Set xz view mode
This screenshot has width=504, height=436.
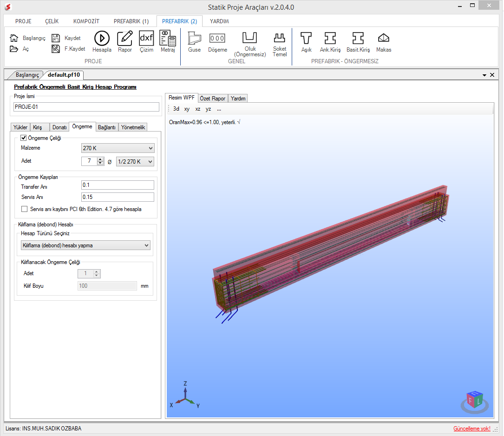(198, 109)
